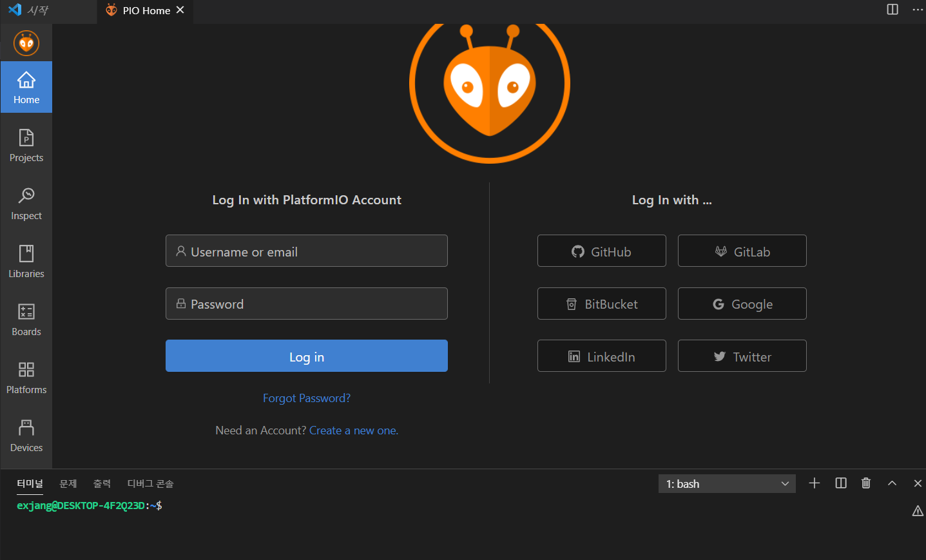926x560 pixels.
Task: Kill the terminal with the trash icon
Action: click(865, 483)
